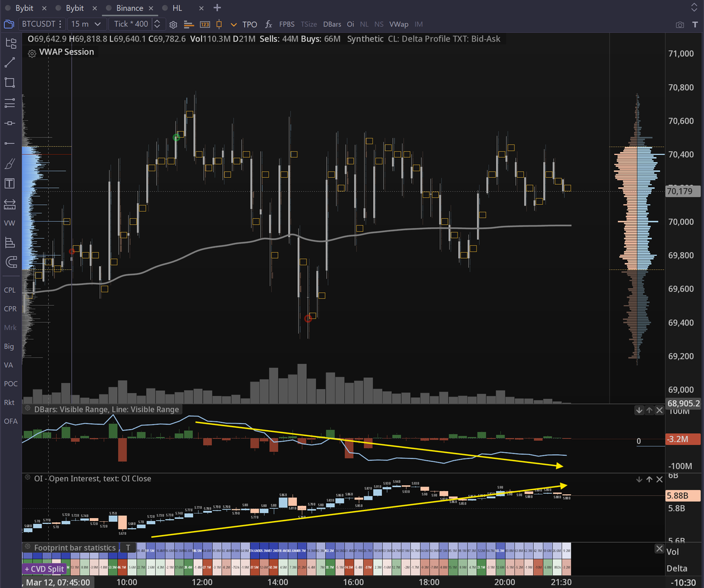
Task: Close the Footprint bar statistics pane
Action: [x=659, y=549]
